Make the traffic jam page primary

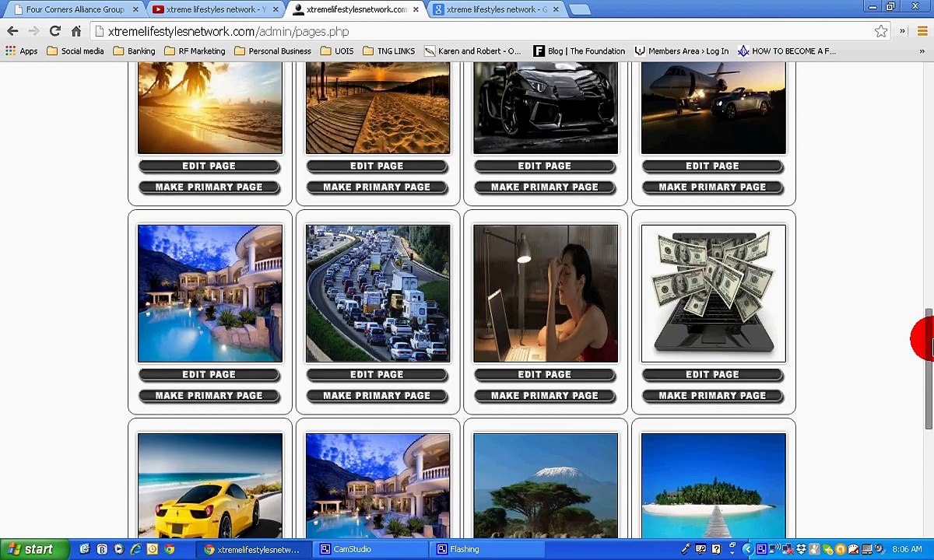tap(377, 396)
